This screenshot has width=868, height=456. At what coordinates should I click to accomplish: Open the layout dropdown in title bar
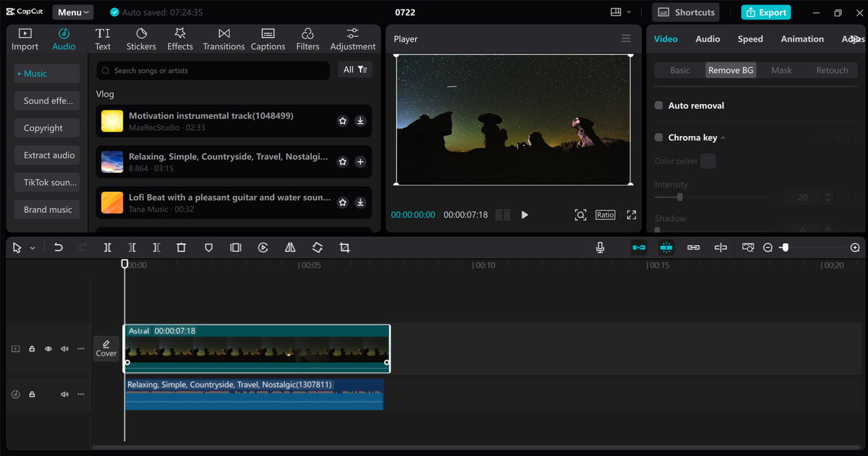(x=620, y=12)
